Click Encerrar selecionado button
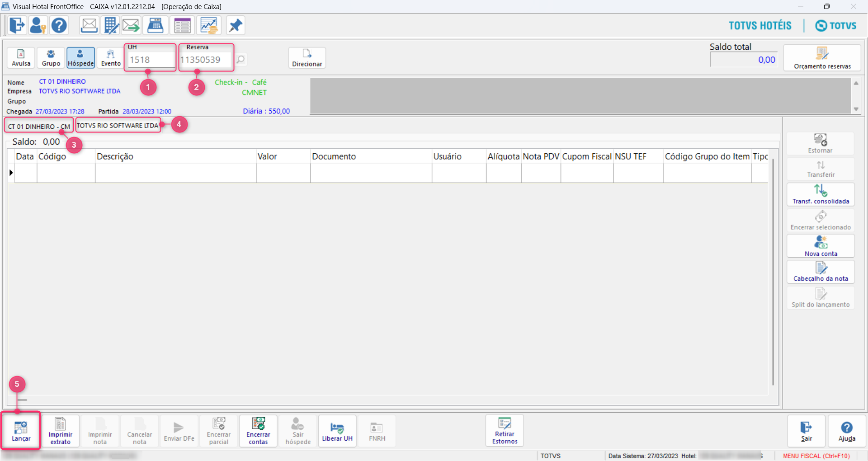Viewport: 868px width, 461px height. (821, 221)
